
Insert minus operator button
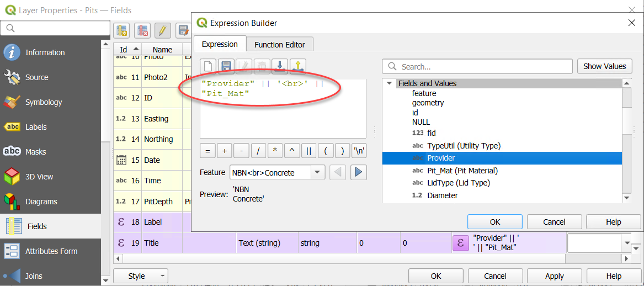tap(242, 151)
